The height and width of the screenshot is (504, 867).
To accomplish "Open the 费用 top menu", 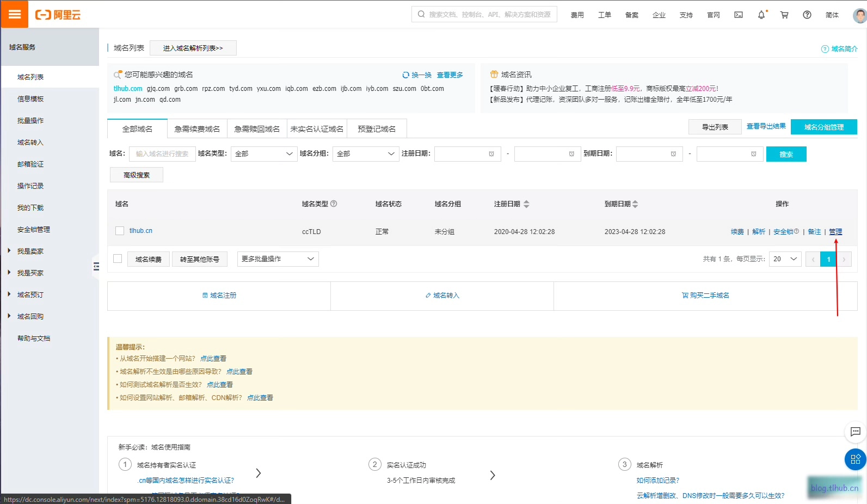I will (577, 15).
